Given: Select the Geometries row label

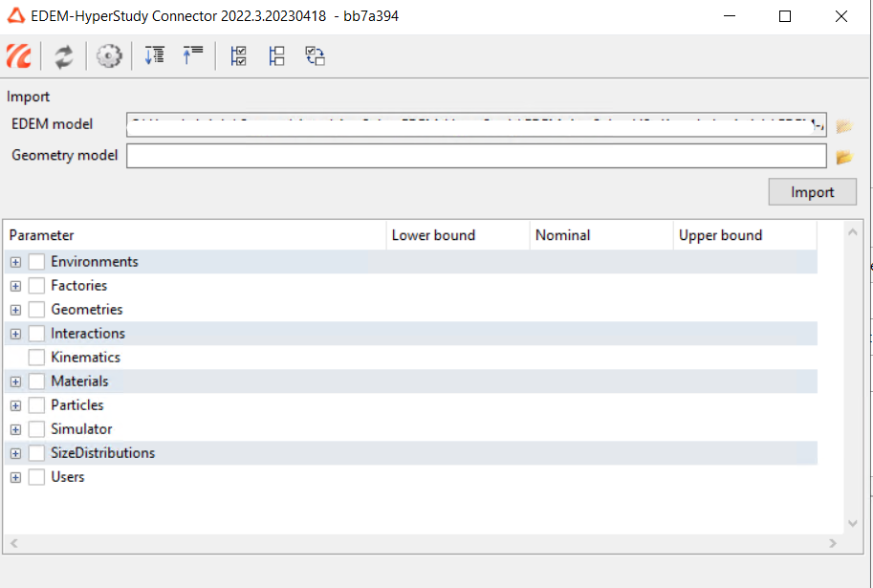Looking at the screenshot, I should [x=87, y=310].
